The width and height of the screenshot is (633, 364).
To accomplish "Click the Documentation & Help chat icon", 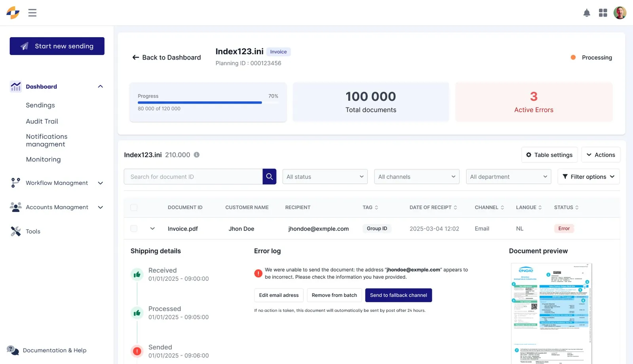I will pyautogui.click(x=13, y=350).
